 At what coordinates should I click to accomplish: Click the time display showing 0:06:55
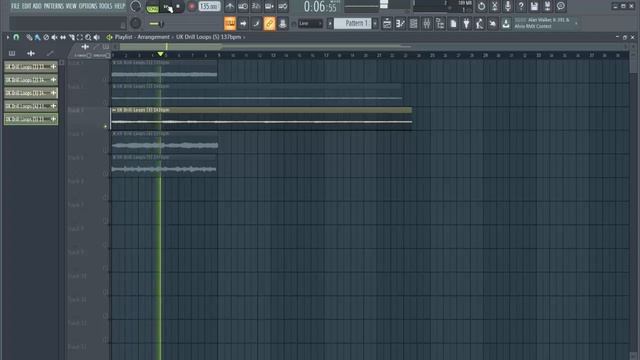pos(320,7)
